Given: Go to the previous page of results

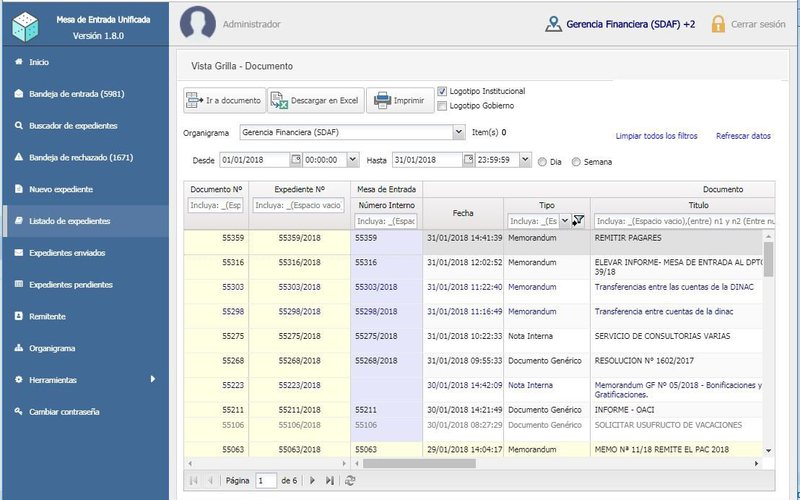Looking at the screenshot, I should (x=210, y=481).
